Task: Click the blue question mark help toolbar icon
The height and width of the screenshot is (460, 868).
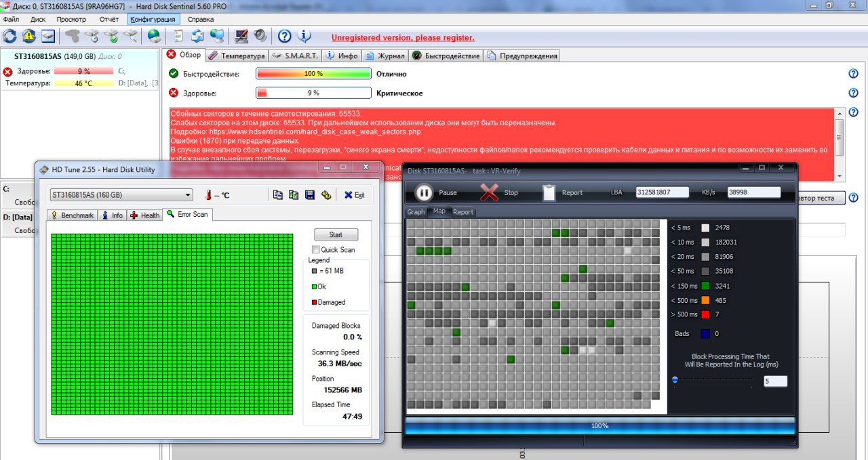Action: point(285,36)
